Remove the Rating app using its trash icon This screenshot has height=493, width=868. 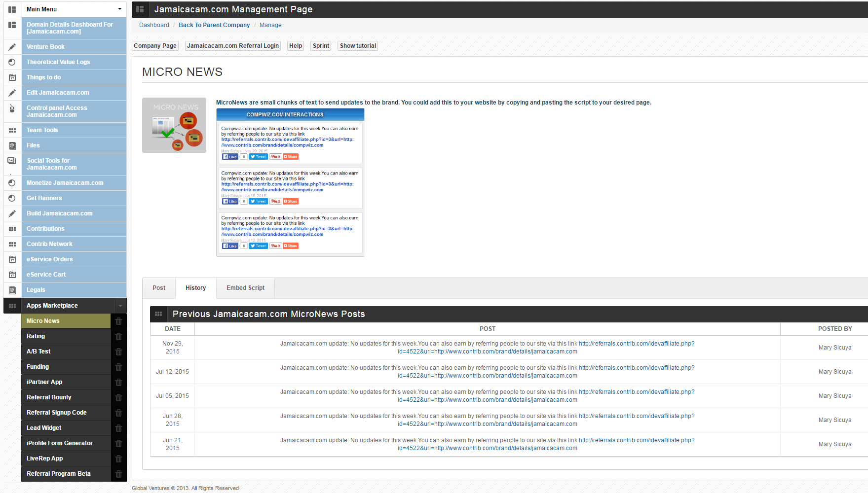pos(118,336)
